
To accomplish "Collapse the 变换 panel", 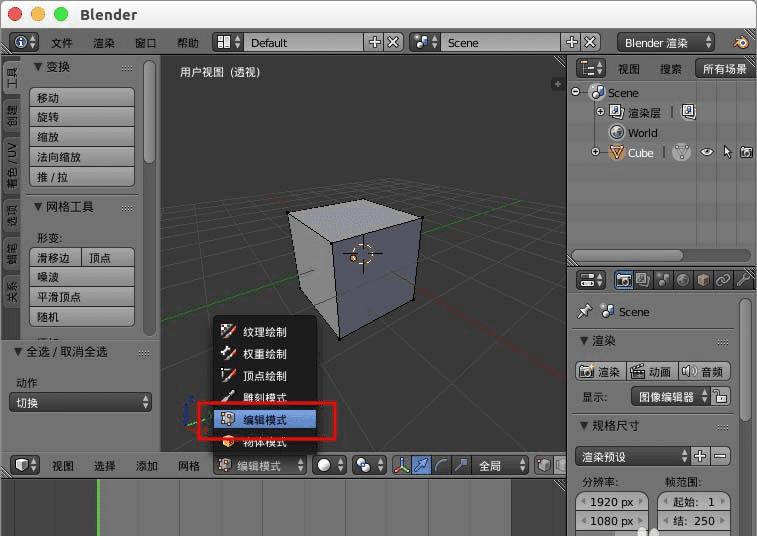I will pyautogui.click(x=38, y=67).
